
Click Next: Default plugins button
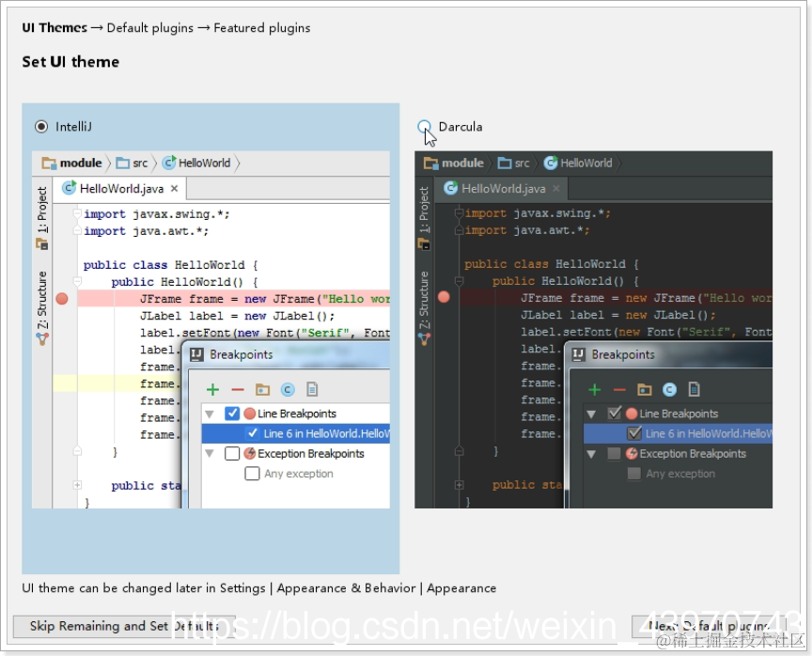point(709,626)
